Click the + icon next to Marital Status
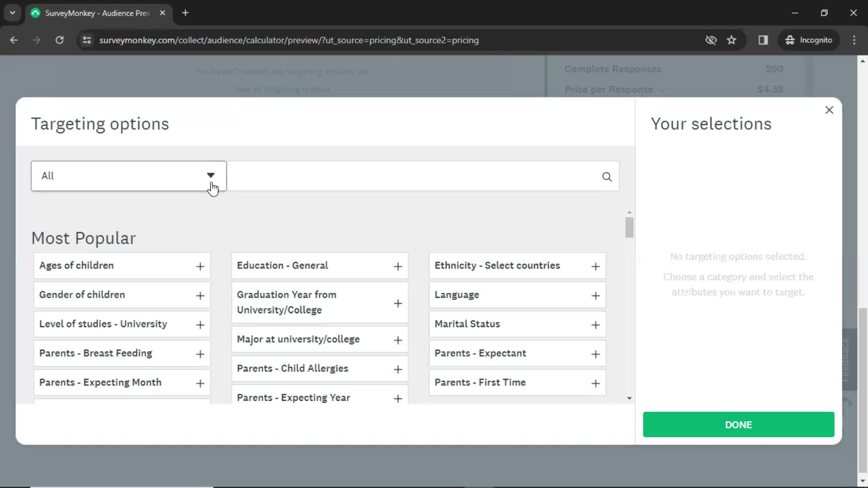868x488 pixels. [595, 324]
